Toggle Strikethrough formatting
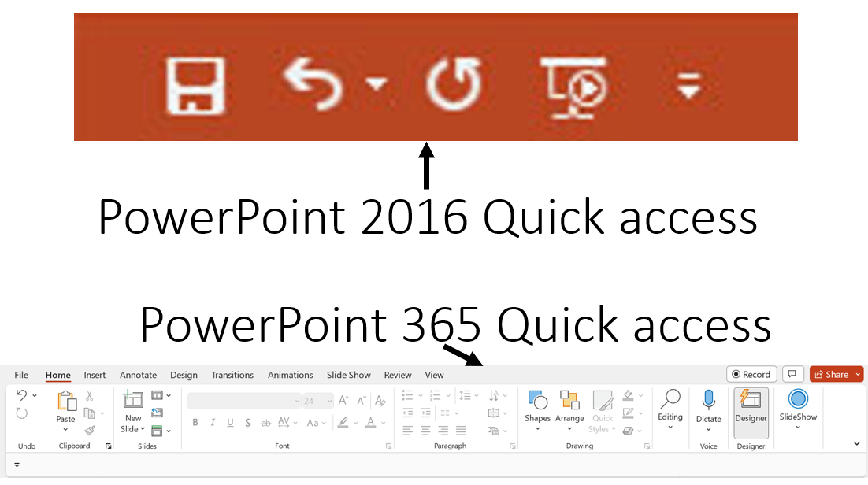The width and height of the screenshot is (868, 485). coord(265,423)
